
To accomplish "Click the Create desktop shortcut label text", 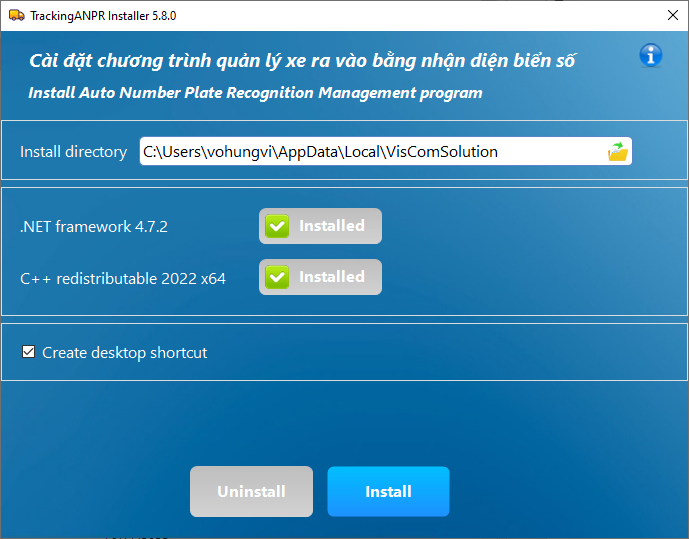I will 124,353.
